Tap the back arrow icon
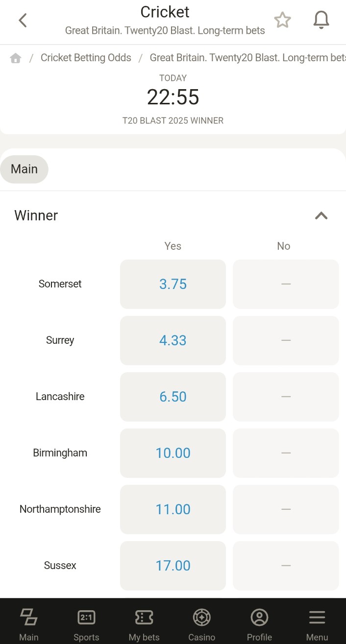This screenshot has width=346, height=644. tap(23, 21)
